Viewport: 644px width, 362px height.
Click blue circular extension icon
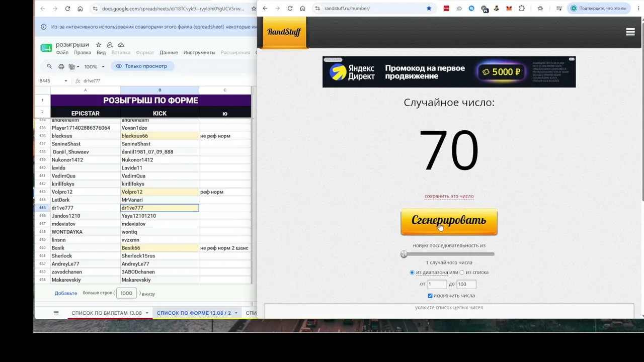tap(471, 9)
